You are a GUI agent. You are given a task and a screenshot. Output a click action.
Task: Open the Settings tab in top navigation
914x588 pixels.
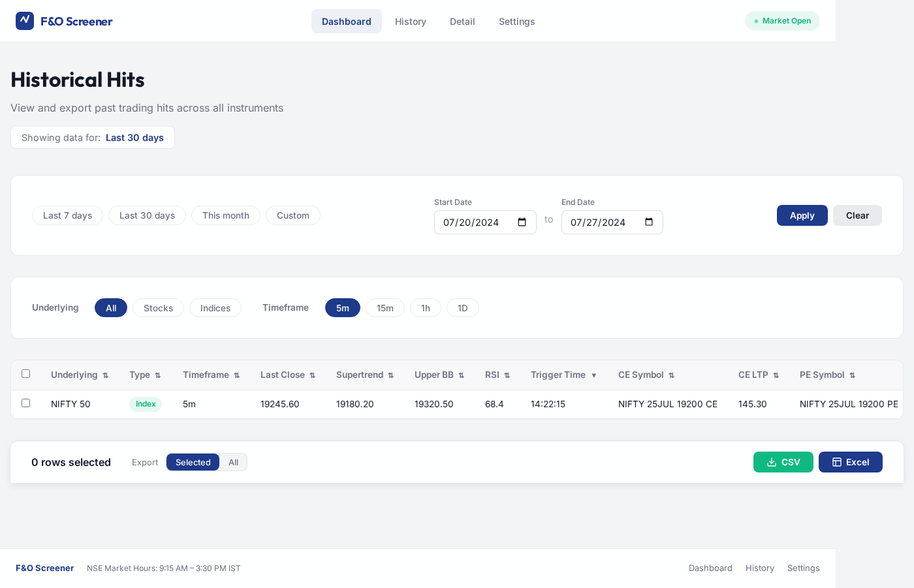pyautogui.click(x=517, y=22)
